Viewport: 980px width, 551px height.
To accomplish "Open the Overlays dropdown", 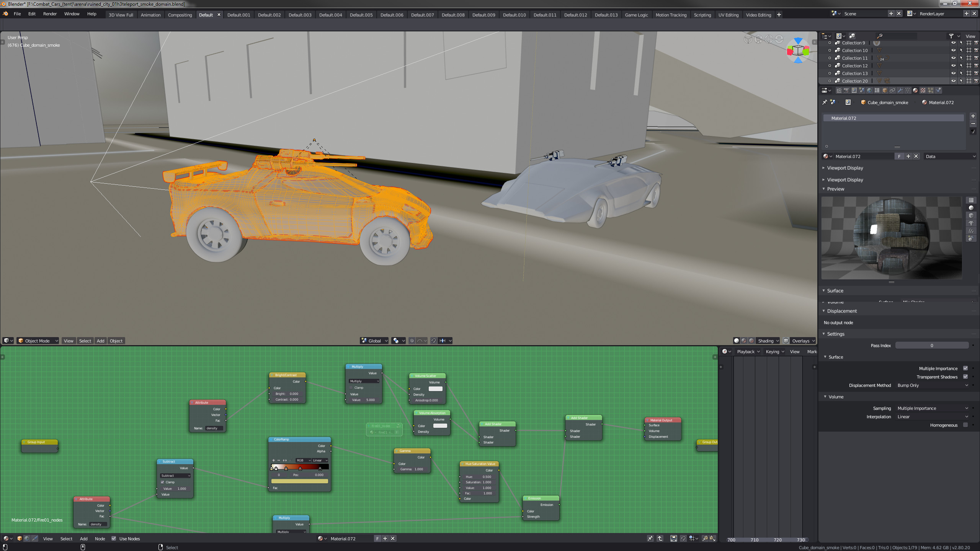I will (x=803, y=341).
